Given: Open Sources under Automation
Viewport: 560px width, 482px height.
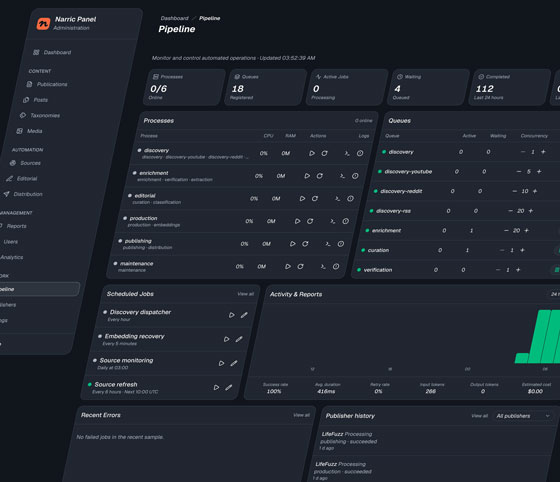Looking at the screenshot, I should (x=25, y=163).
